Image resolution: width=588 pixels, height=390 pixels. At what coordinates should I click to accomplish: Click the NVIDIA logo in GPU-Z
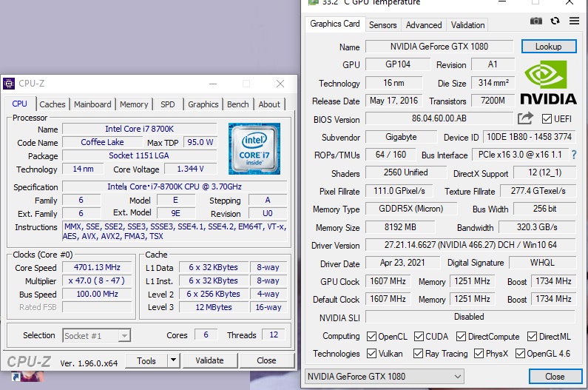[548, 83]
